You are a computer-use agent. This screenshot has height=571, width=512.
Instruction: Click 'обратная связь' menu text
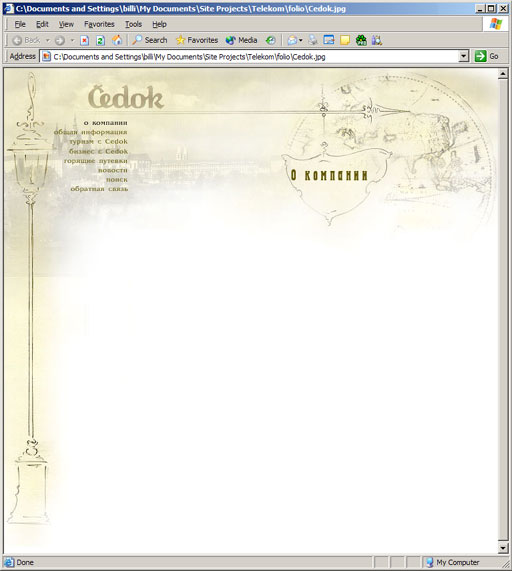click(99, 189)
